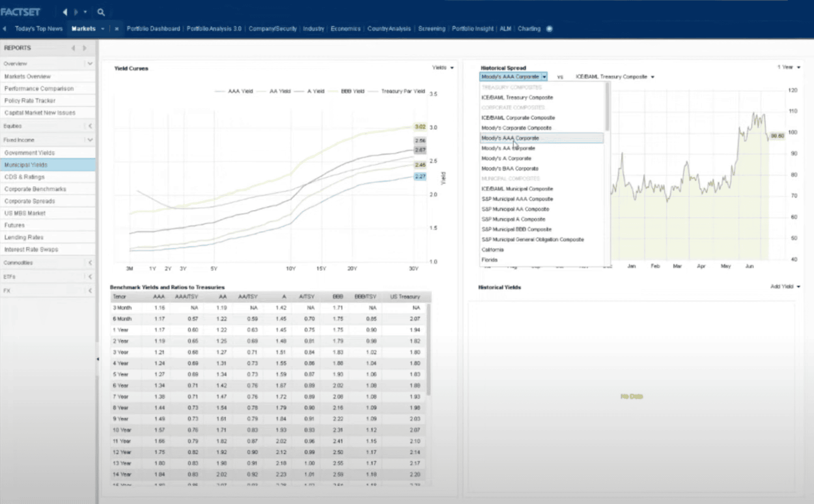
Task: Collapse the sidebar with the small arrow handle
Action: [97, 359]
